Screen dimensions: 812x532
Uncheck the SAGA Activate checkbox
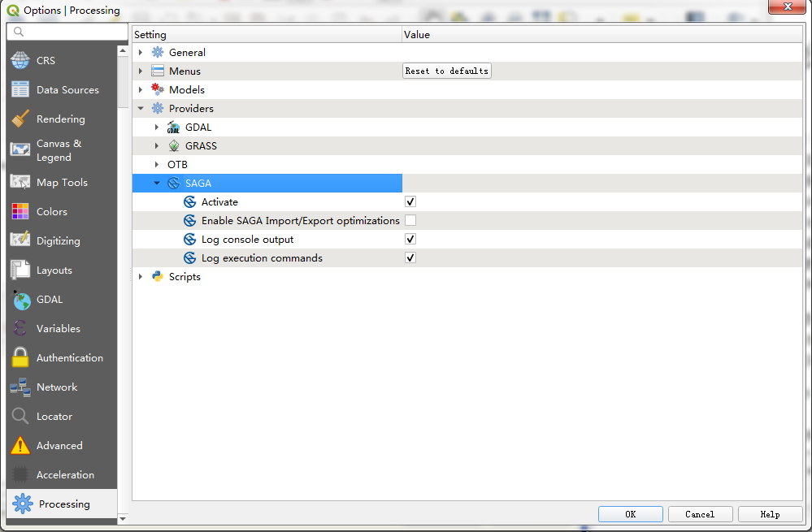(x=410, y=201)
